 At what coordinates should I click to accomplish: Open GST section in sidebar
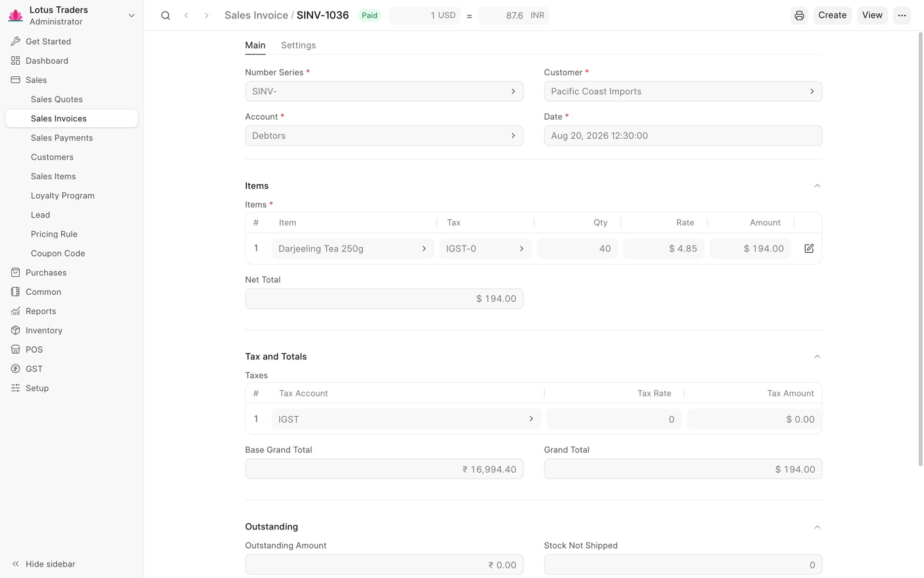tap(72, 369)
